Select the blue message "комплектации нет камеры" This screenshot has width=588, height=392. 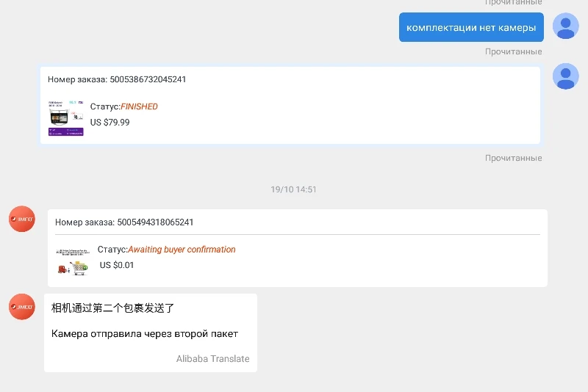point(471,28)
